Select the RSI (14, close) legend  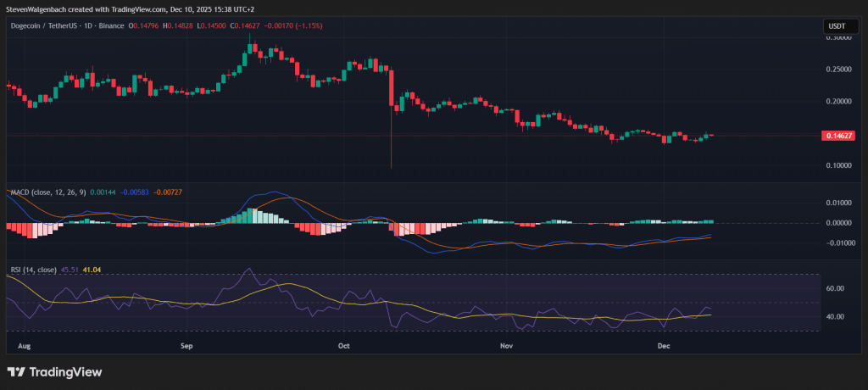point(34,270)
